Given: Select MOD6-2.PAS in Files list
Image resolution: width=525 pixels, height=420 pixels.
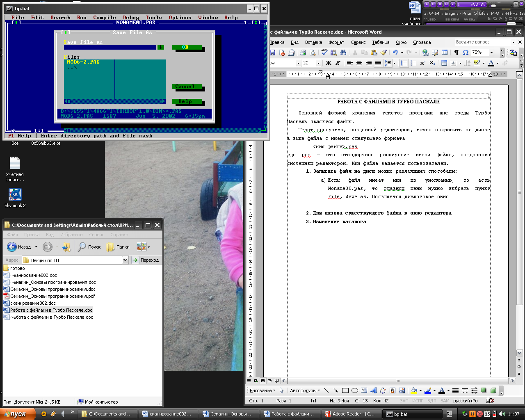Looking at the screenshot, I should [x=83, y=62].
